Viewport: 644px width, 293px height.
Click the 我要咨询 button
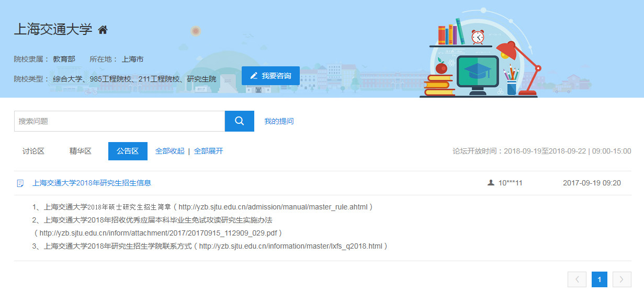click(270, 76)
